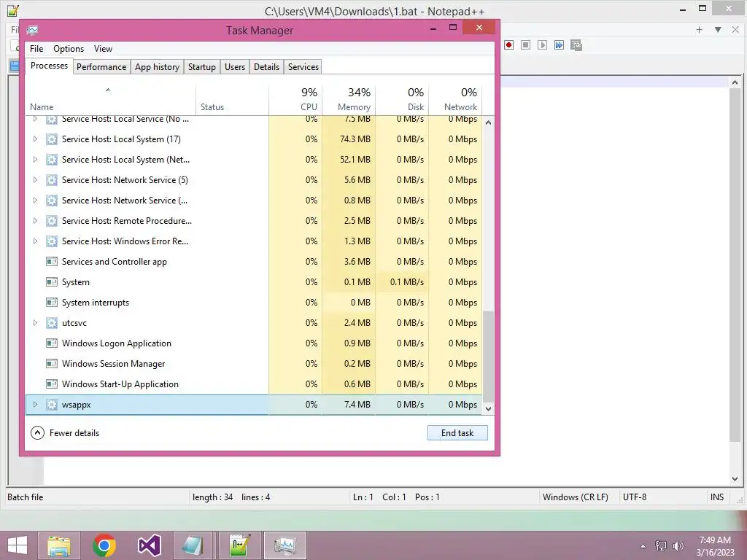
Task: Switch to the Performance tab
Action: (101, 66)
